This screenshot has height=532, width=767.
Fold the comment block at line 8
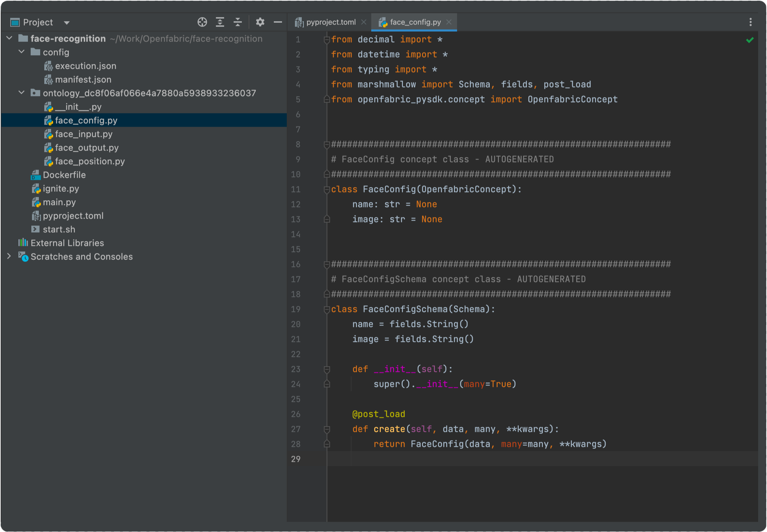[x=327, y=145]
